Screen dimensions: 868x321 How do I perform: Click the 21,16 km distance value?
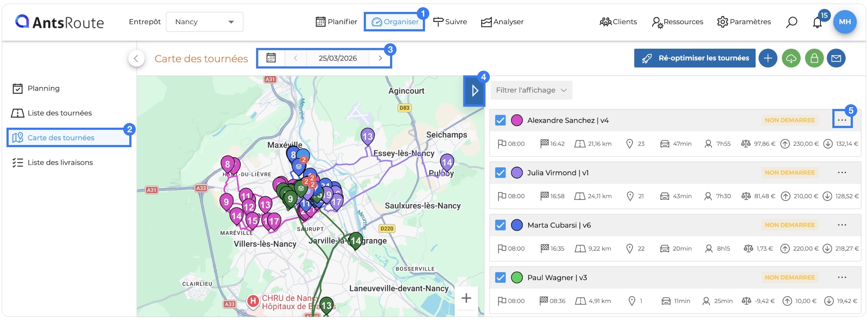[x=600, y=144]
